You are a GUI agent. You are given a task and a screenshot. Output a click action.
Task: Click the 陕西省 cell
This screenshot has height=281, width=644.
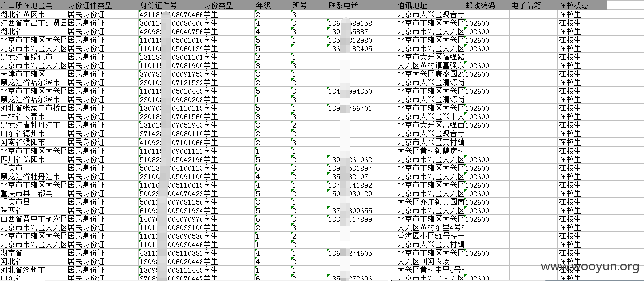33,211
